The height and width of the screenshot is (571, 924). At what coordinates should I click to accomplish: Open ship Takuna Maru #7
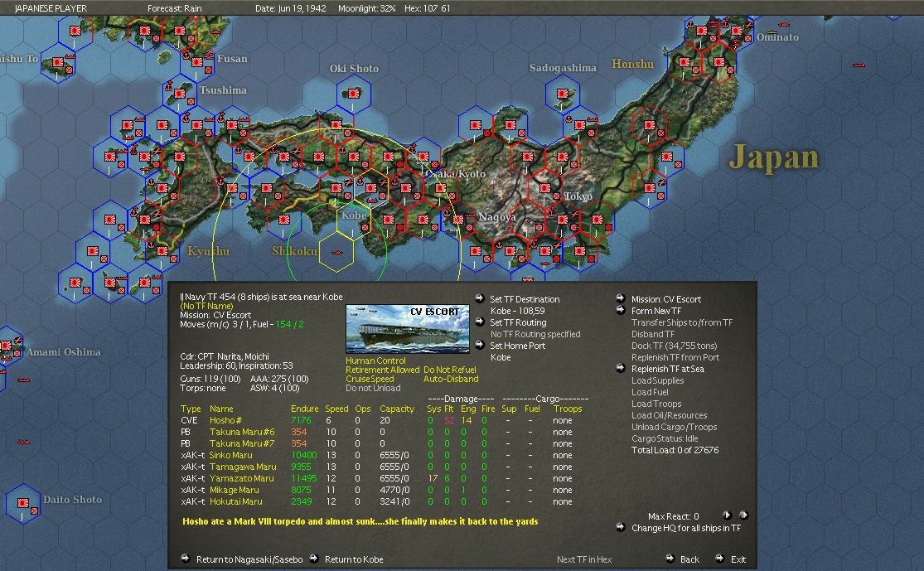coord(242,443)
